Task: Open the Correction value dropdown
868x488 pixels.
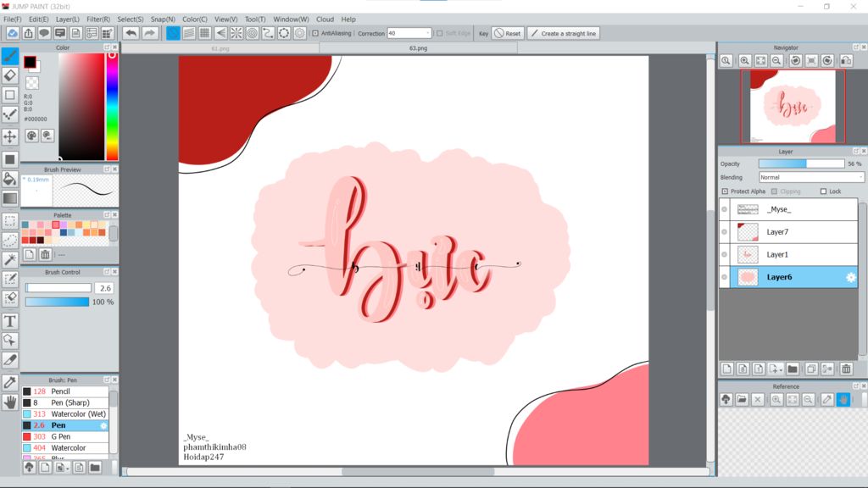Action: [428, 33]
